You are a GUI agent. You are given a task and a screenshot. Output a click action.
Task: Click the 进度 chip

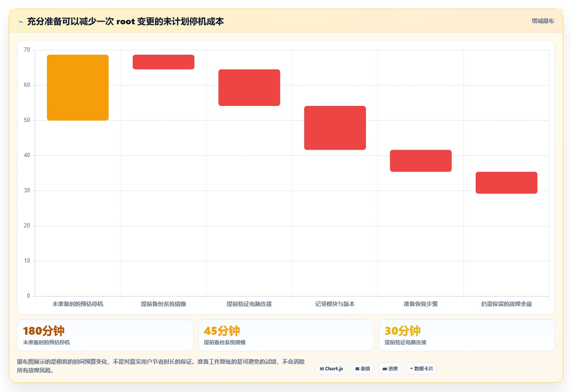[x=390, y=369]
